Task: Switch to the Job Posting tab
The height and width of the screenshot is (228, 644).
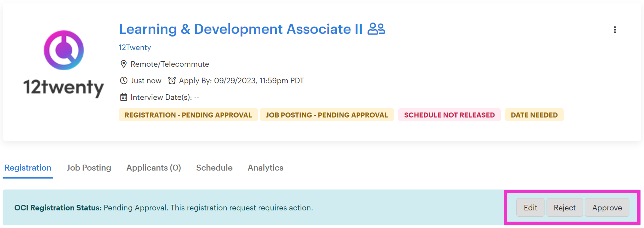Action: pyautogui.click(x=89, y=168)
